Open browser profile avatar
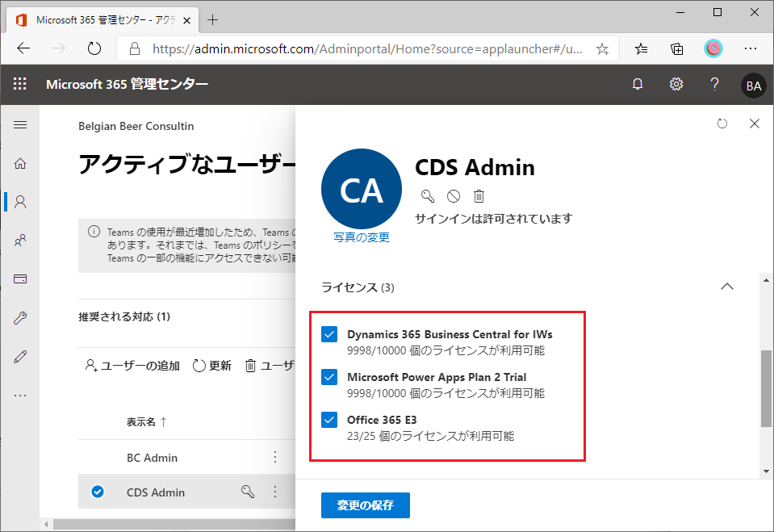The image size is (774, 532). pyautogui.click(x=713, y=48)
